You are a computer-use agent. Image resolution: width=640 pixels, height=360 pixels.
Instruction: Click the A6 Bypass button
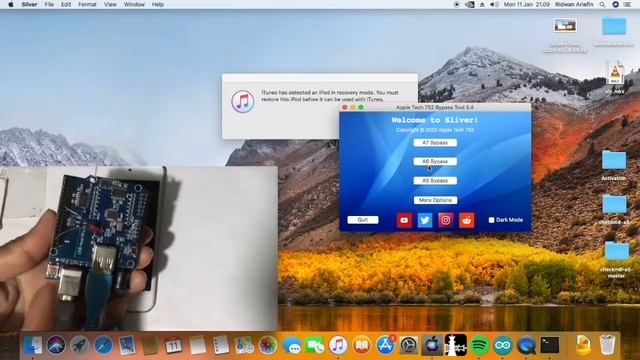tap(435, 162)
